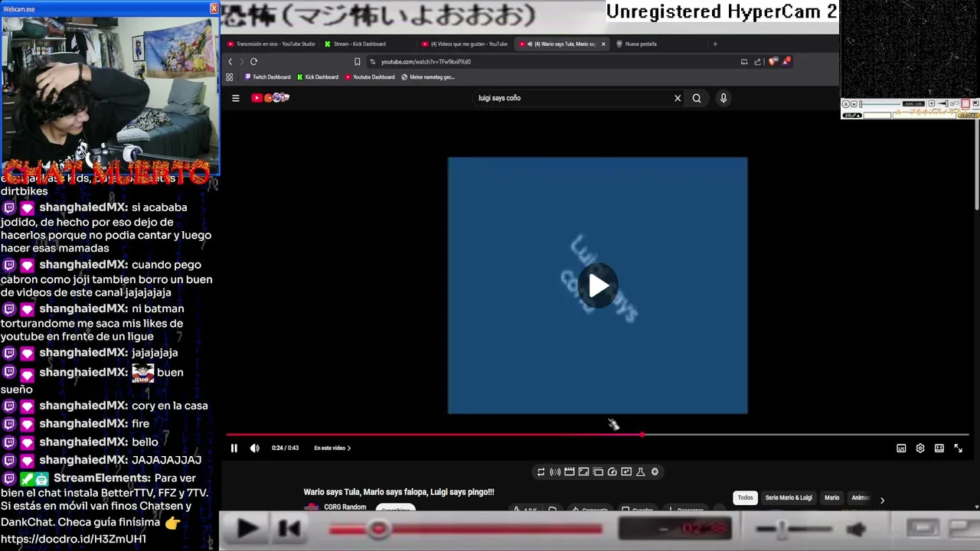Click the flask experiment enhancer icon
980x551 pixels.
click(641, 472)
